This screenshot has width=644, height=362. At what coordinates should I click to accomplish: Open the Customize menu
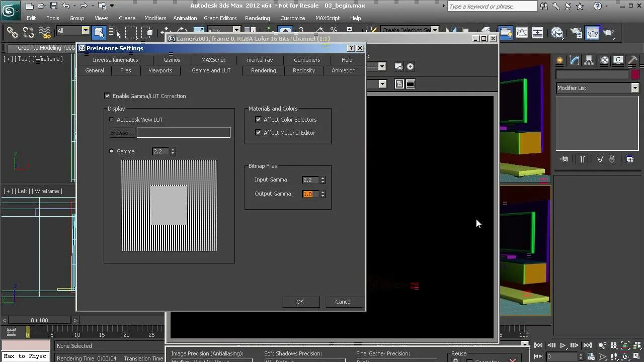tap(292, 18)
